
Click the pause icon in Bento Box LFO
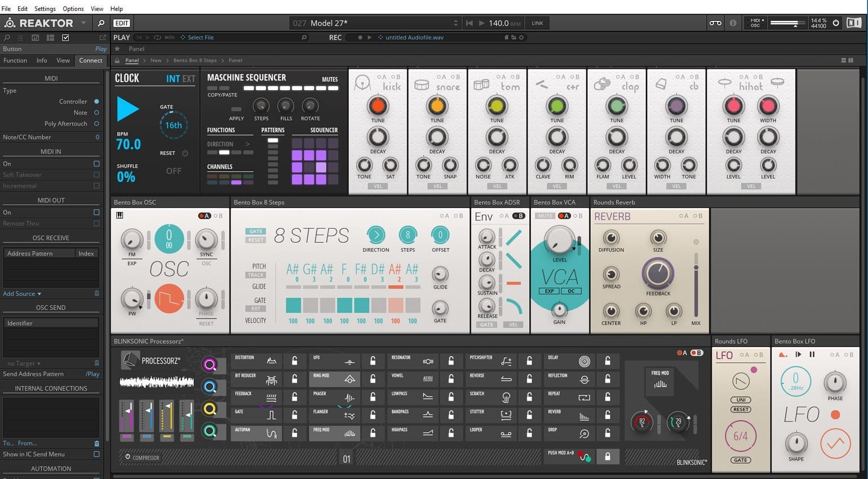pos(812,354)
